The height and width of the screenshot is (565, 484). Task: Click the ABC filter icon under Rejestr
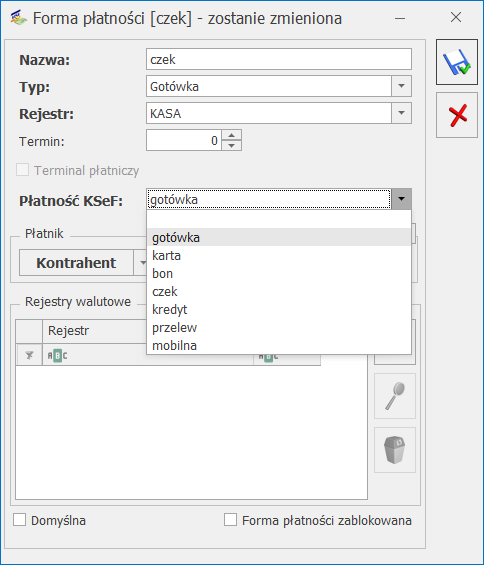[57, 356]
